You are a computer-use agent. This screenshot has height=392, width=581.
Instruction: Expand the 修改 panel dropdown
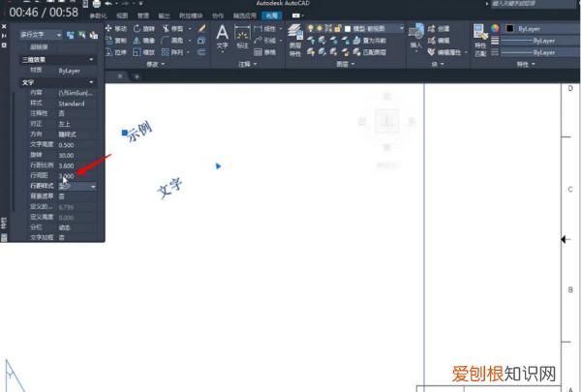pos(156,64)
